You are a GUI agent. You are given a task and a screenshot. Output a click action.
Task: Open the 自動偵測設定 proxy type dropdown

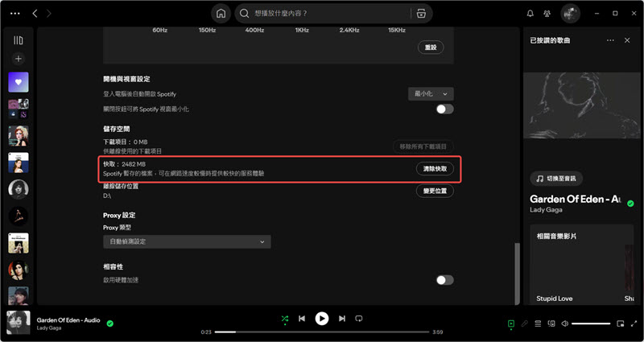click(187, 242)
